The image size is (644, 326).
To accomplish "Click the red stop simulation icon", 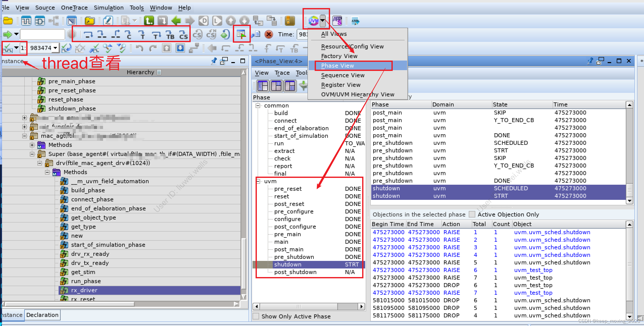I will tap(269, 34).
